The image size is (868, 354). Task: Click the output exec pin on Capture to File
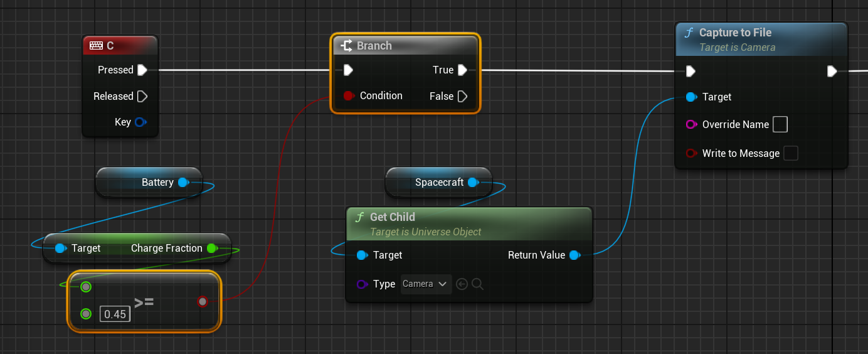832,72
